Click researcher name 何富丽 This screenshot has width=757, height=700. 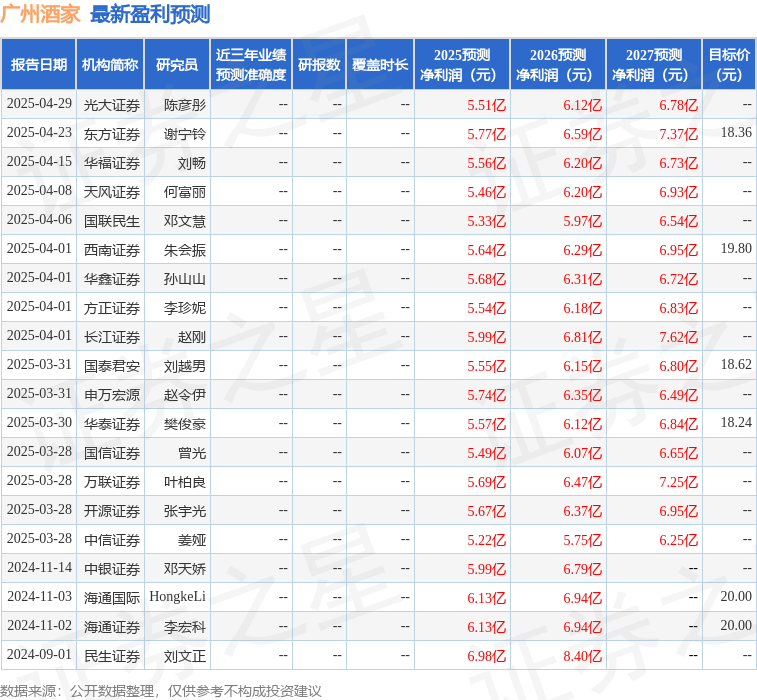[x=184, y=192]
